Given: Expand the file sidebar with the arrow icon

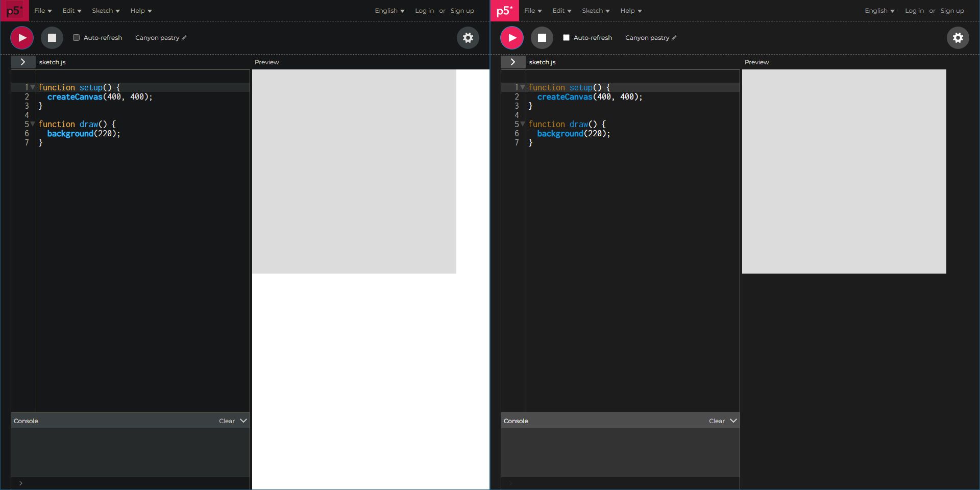Looking at the screenshot, I should [x=22, y=62].
